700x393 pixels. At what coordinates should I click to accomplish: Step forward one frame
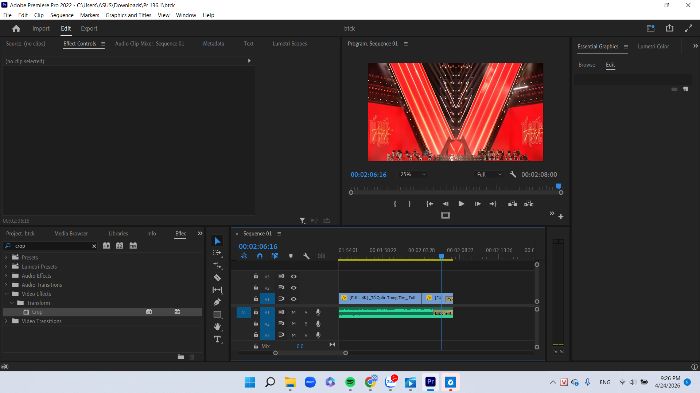[x=478, y=204]
